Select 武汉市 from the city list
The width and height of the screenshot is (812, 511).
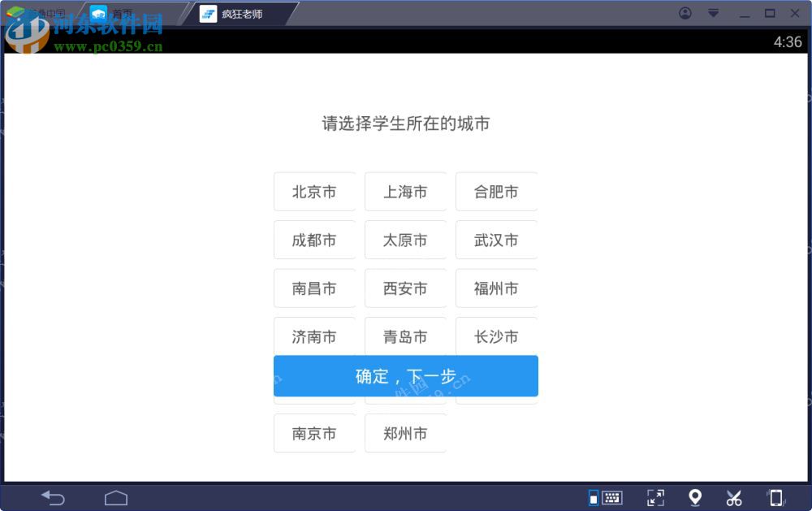click(x=496, y=240)
